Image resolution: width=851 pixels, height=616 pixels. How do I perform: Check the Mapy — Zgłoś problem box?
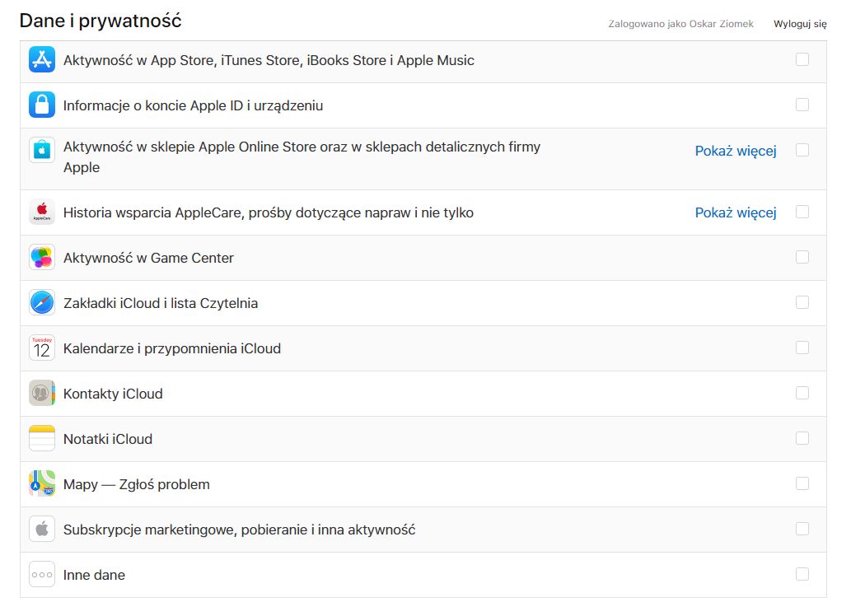point(802,483)
